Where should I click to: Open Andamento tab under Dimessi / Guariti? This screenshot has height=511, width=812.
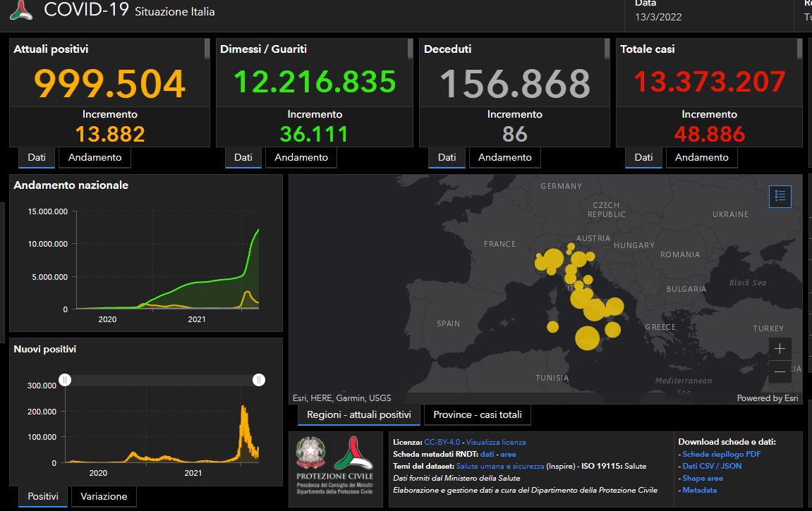[301, 157]
